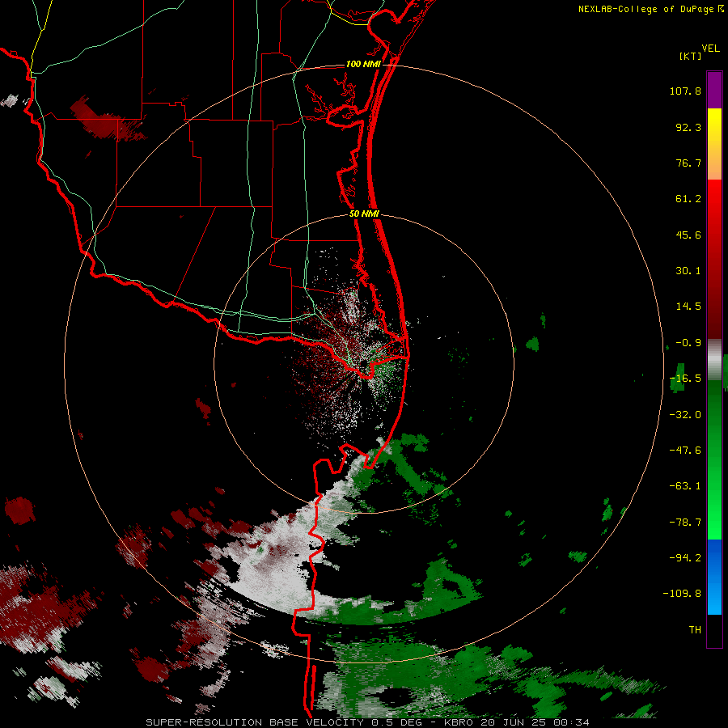Screen dimensions: 728x728
Task: Click the purple segment of the color scale
Action: pyautogui.click(x=714, y=90)
